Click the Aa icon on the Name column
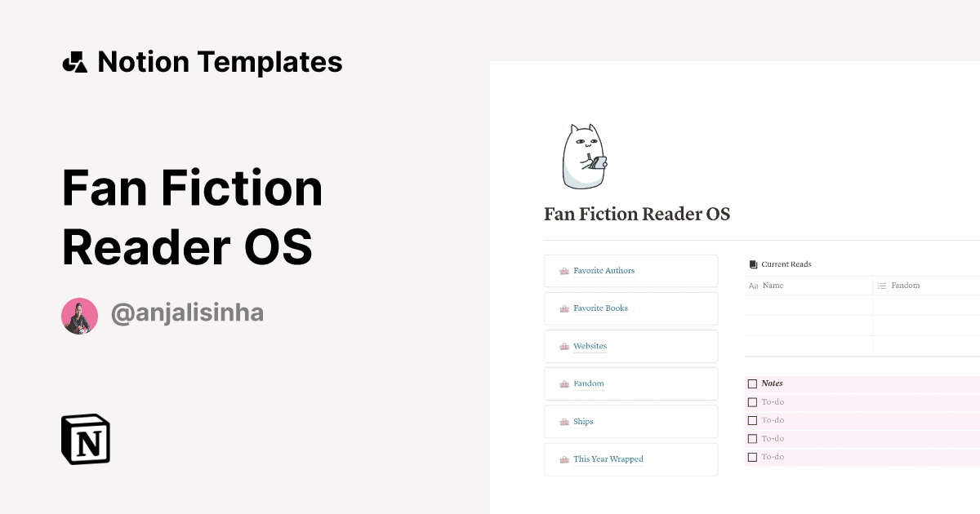 (753, 286)
